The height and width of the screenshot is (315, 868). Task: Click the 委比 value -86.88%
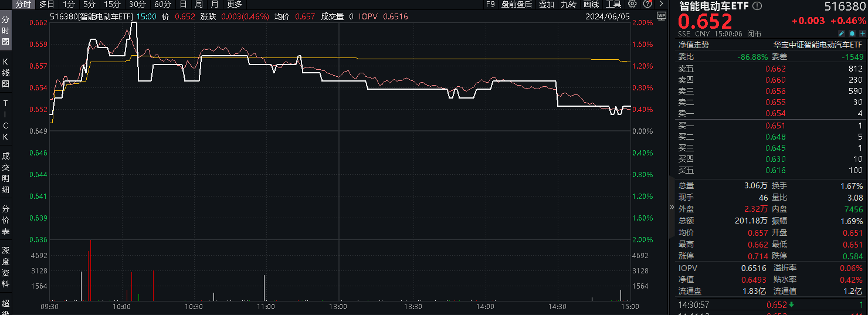[x=752, y=57]
